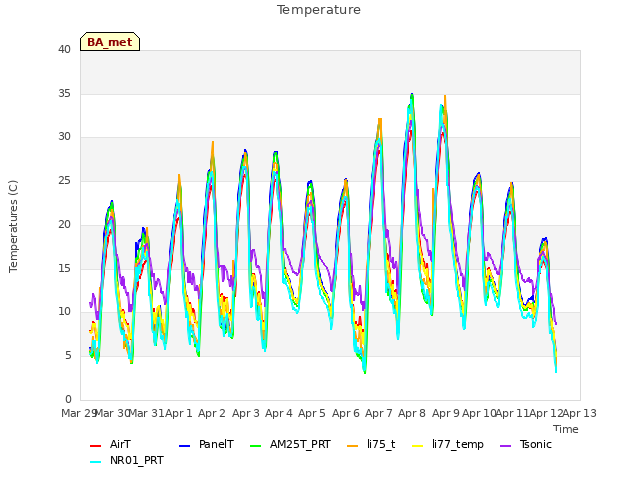
Task: Click the Apr 6 x-axis tick label
Action: point(346,413)
